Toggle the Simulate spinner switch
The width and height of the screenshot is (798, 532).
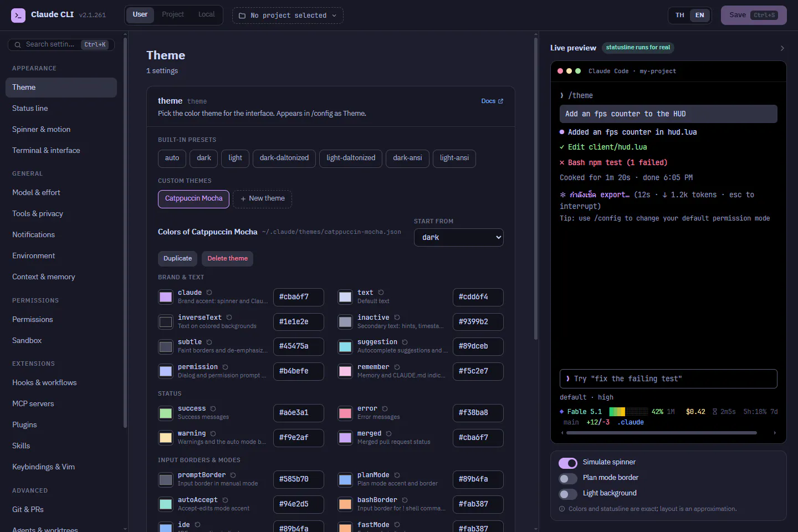pyautogui.click(x=568, y=463)
